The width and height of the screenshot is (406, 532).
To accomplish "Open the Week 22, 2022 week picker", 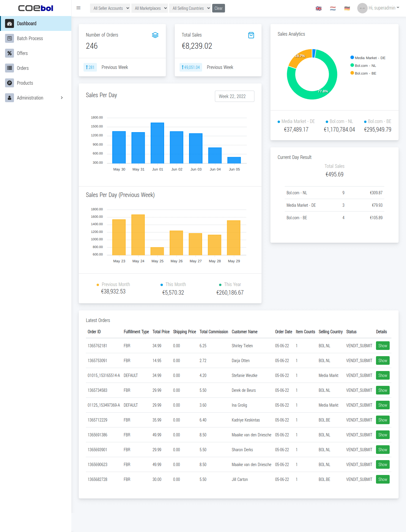I will [x=235, y=96].
